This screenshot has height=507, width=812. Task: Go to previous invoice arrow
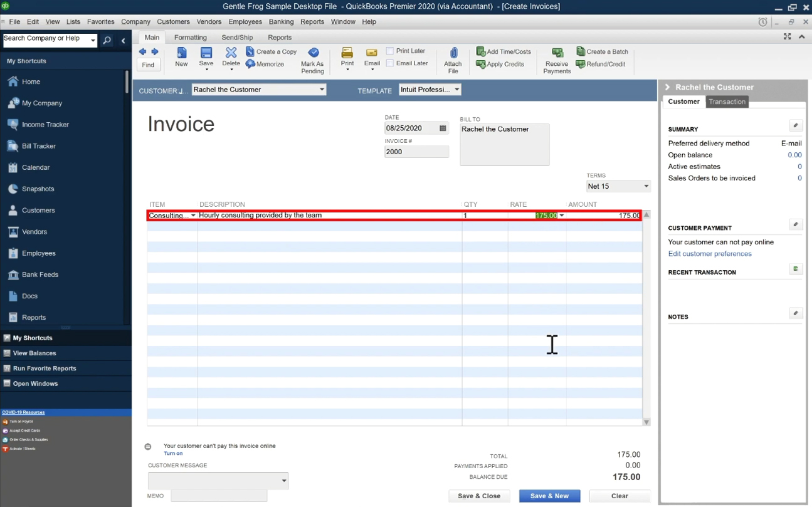coord(142,52)
